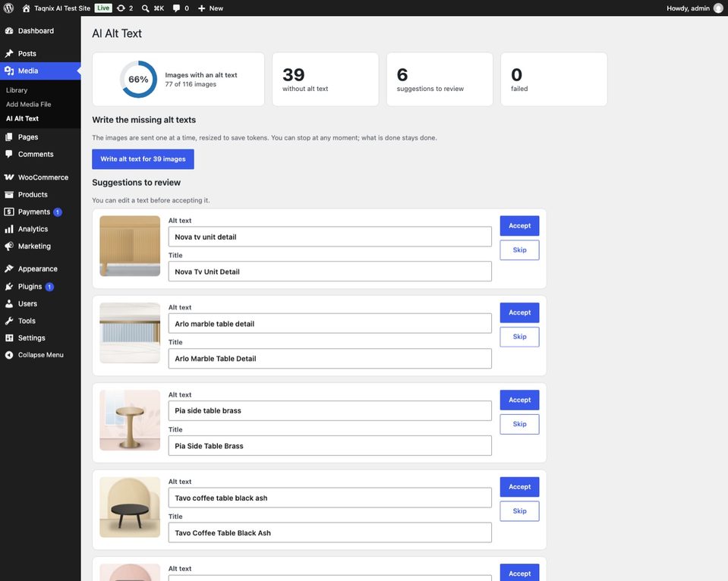Click the updates icon showing 2
The width and height of the screenshot is (728, 581).
point(121,8)
